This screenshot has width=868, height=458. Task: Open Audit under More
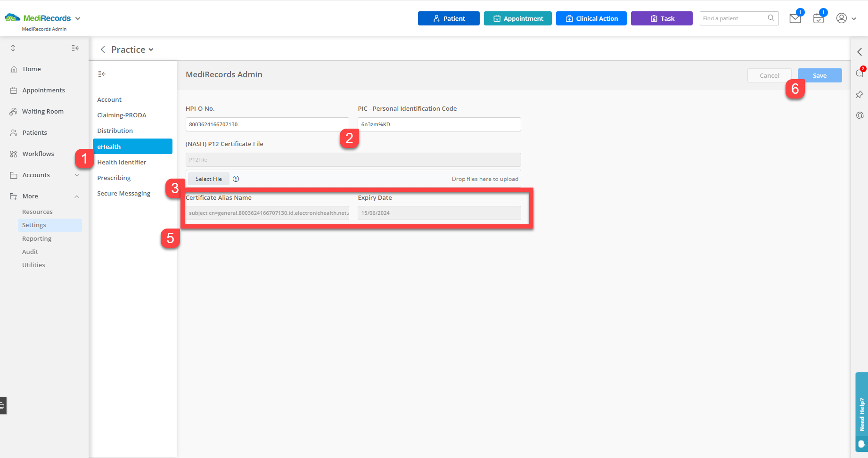30,252
